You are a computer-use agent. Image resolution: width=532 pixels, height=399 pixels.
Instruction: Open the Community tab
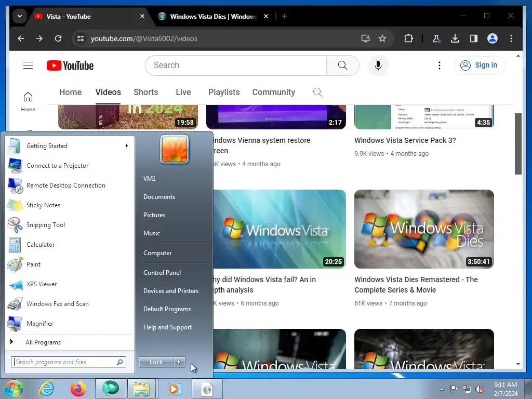(273, 92)
